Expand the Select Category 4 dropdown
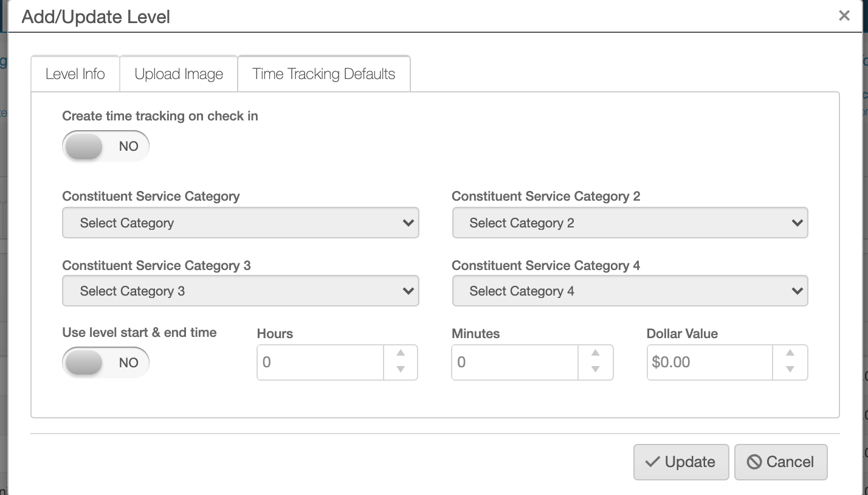This screenshot has width=868, height=495. (x=630, y=291)
